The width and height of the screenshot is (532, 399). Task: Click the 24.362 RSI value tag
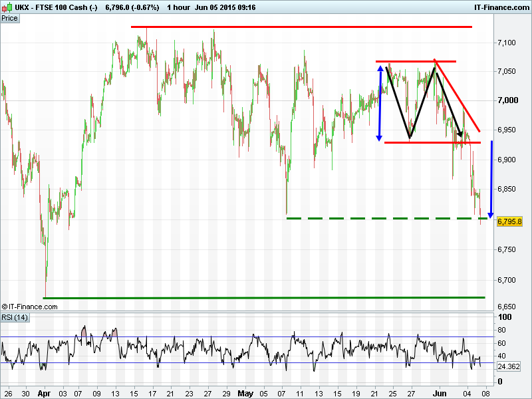pyautogui.click(x=509, y=366)
